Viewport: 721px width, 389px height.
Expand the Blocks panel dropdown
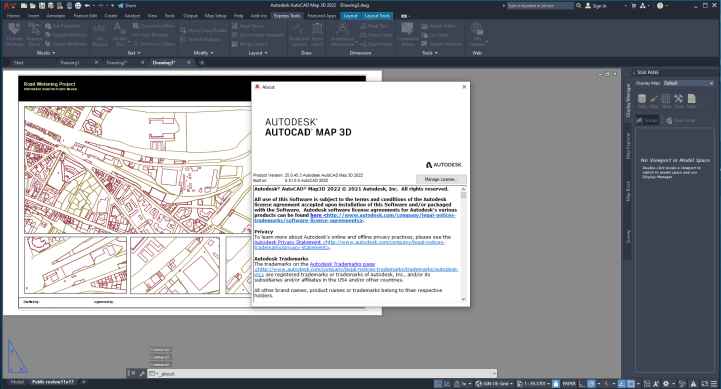(46, 53)
